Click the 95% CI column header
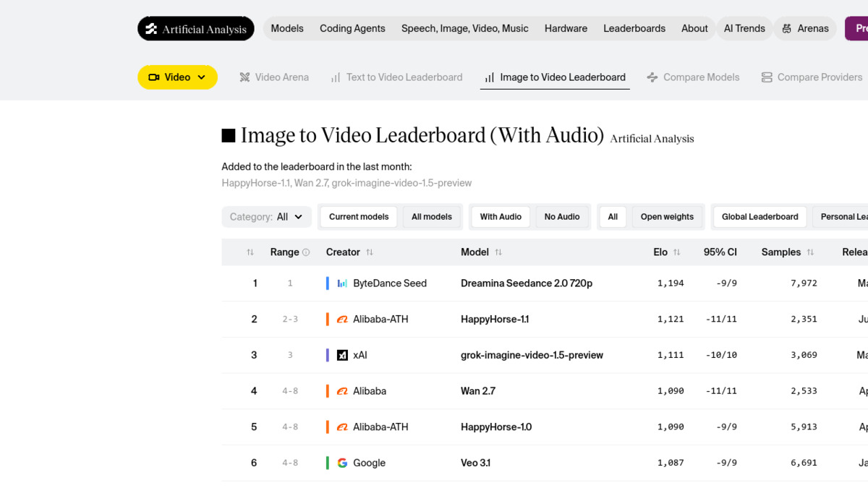Viewport: 868px width, 488px height. (720, 252)
